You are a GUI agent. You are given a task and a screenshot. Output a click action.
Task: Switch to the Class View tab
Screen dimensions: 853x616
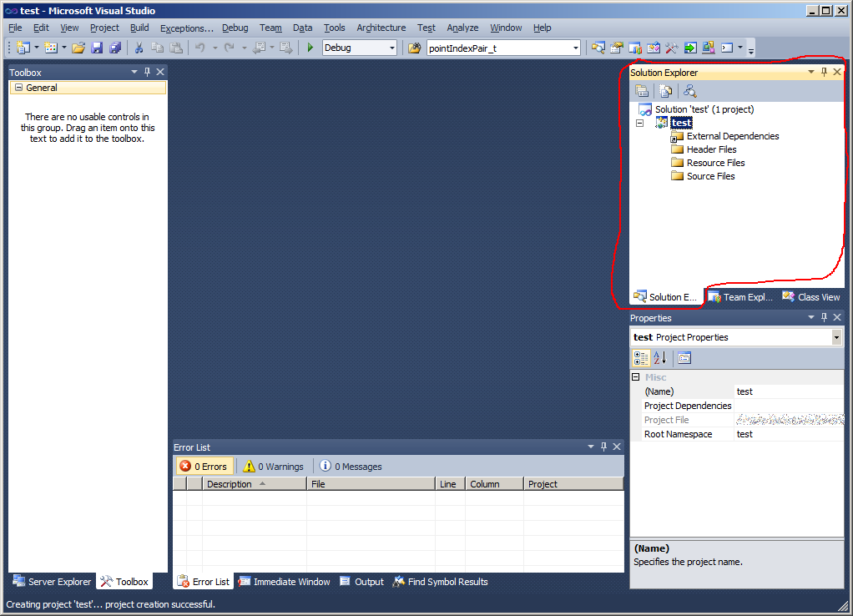click(811, 297)
